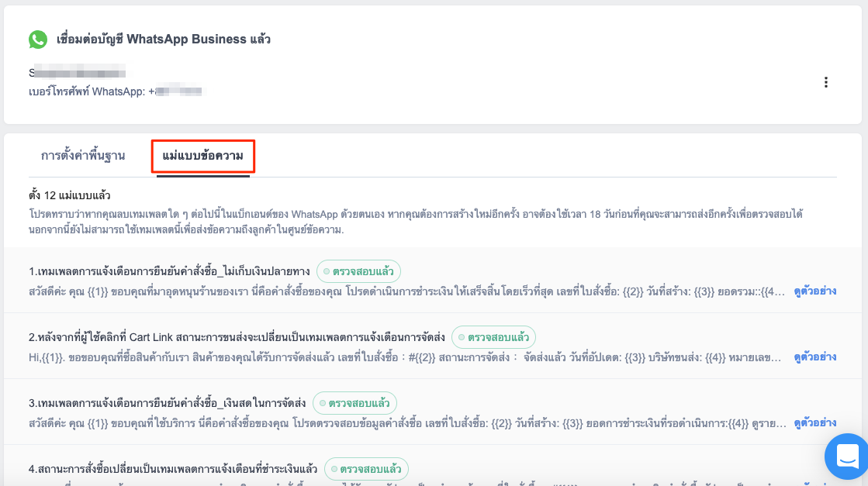The image size is (868, 486).
Task: Switch to การตั้งค่าพื้นฐาน tab
Action: pos(83,156)
